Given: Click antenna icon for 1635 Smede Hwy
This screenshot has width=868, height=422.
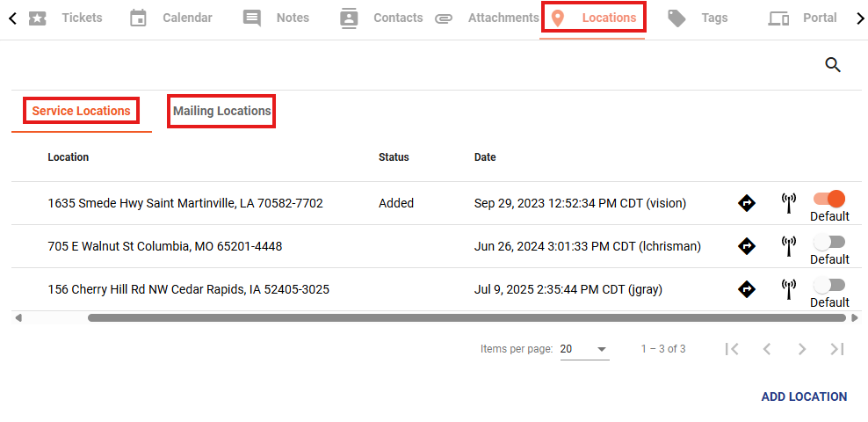Looking at the screenshot, I should coord(789,203).
